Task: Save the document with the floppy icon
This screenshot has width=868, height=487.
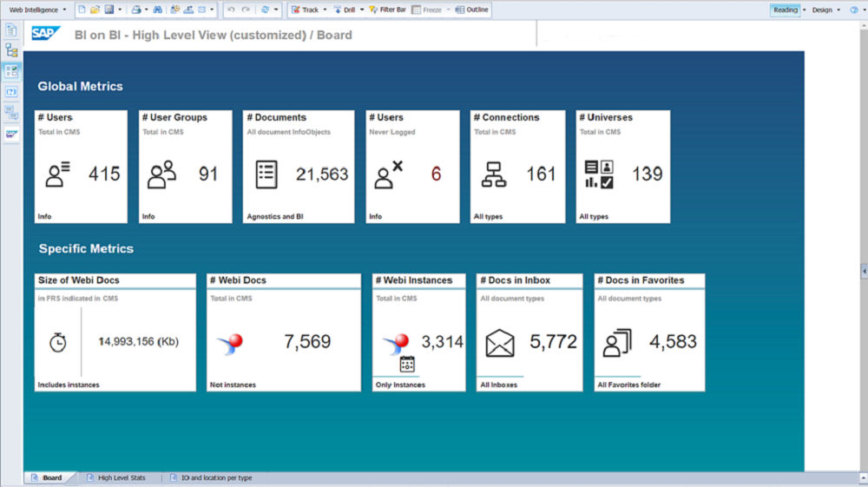Action: [x=109, y=10]
